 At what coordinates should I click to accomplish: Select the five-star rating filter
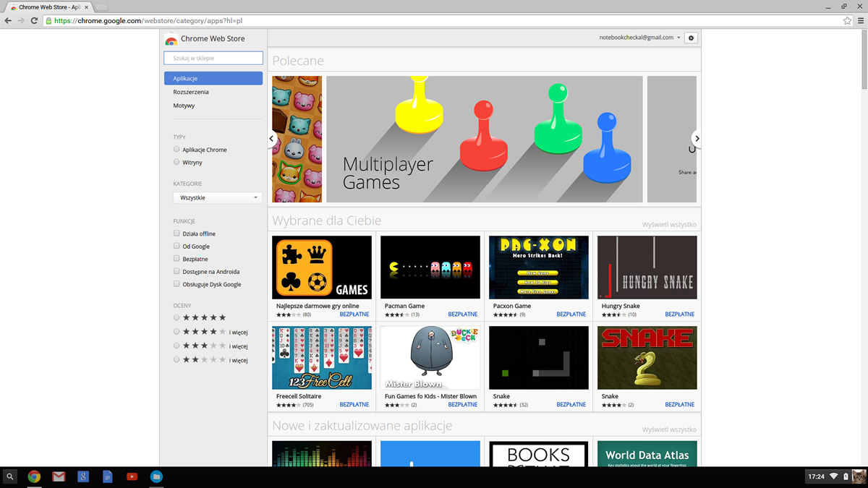(176, 317)
